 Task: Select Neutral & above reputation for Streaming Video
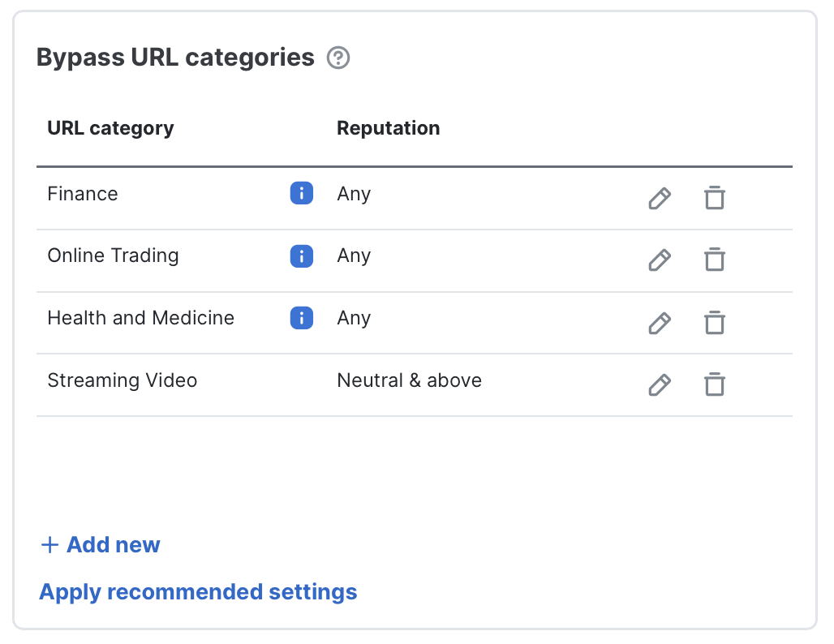(409, 380)
